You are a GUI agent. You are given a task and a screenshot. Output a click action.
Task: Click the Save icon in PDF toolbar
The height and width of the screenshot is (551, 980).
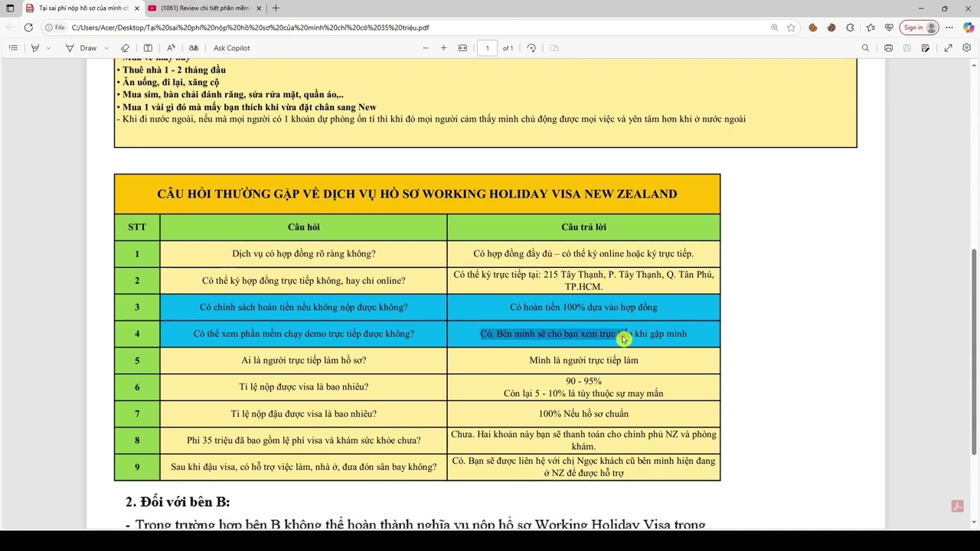click(907, 48)
